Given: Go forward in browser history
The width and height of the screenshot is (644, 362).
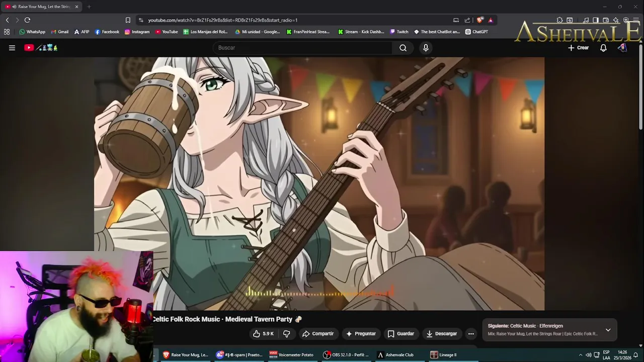Looking at the screenshot, I should pyautogui.click(x=17, y=20).
